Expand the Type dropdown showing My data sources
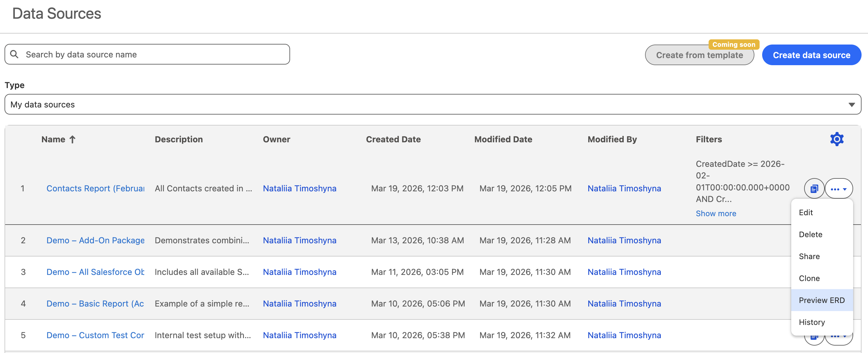Screen dimensions: 868x353 (433, 105)
